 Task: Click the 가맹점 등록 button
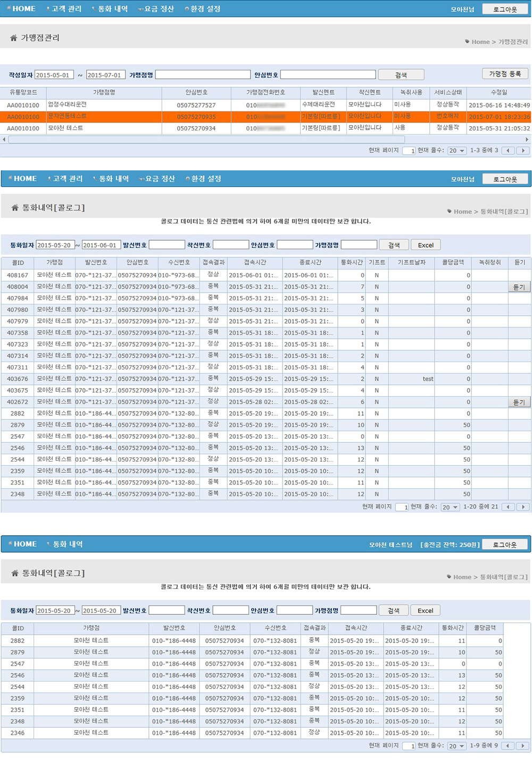coord(505,74)
